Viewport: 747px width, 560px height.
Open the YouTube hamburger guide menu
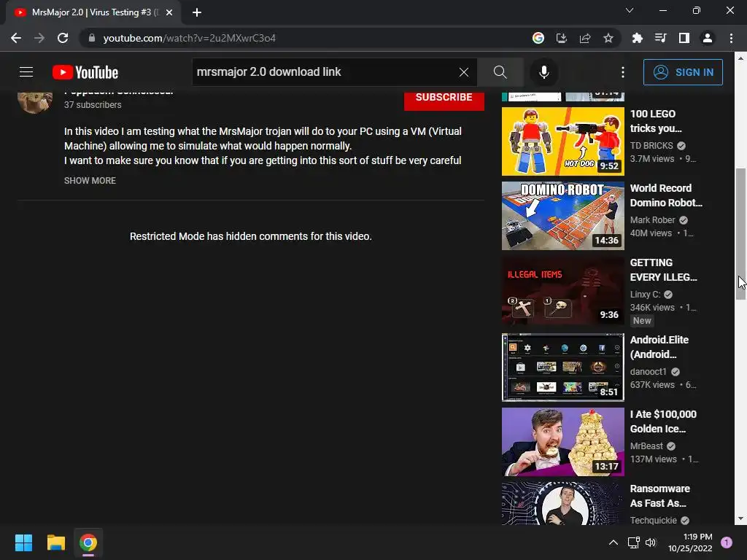pos(26,72)
